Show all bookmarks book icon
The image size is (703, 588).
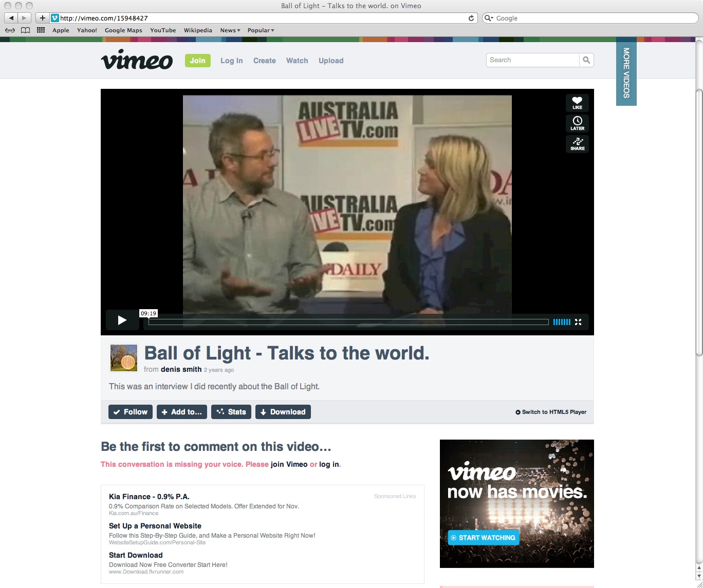[x=25, y=30]
